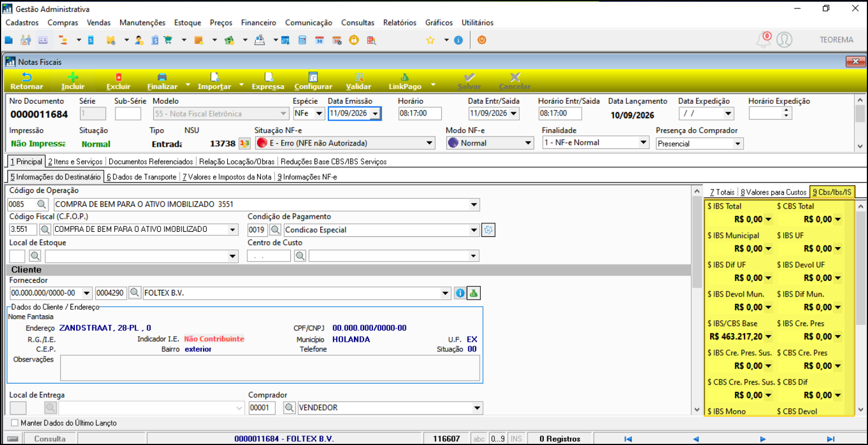Click the search magnifier beside supplier code 0004290
The image size is (868, 445).
[x=135, y=293]
